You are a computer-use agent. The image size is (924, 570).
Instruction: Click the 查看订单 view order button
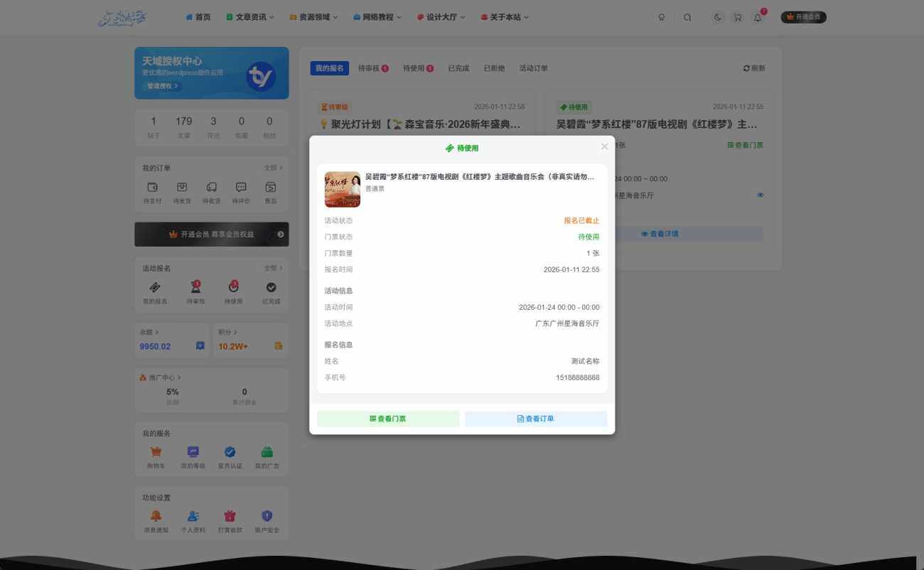(x=536, y=419)
